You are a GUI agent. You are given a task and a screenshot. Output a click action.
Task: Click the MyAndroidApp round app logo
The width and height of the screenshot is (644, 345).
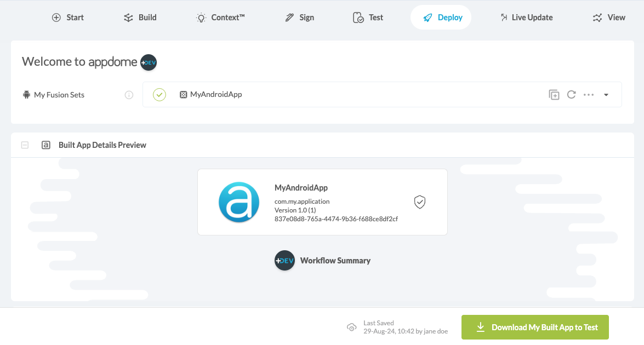tap(239, 202)
